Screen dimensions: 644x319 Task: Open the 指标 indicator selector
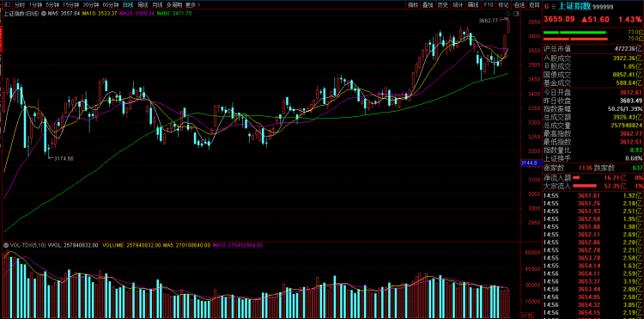click(413, 5)
